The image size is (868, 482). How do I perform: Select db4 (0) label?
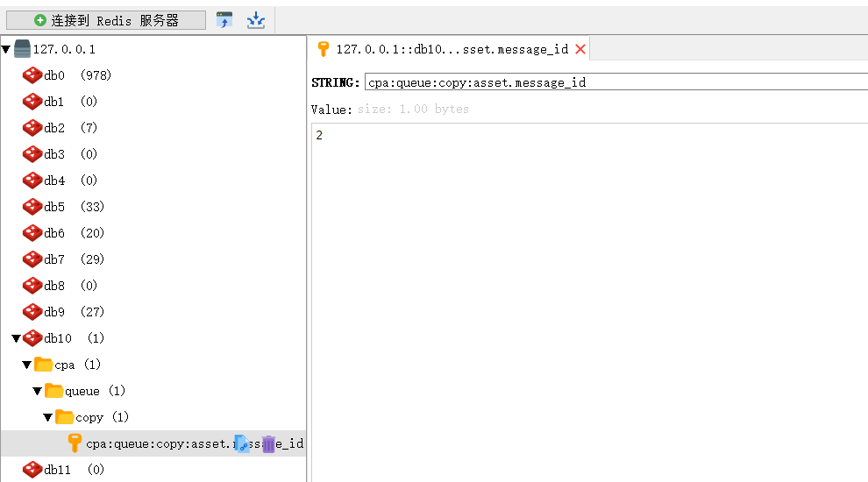(70, 181)
